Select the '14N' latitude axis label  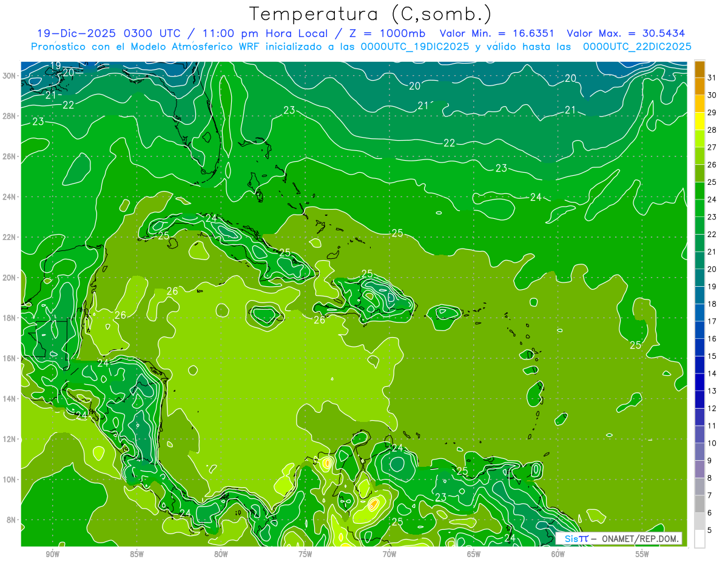[10, 398]
